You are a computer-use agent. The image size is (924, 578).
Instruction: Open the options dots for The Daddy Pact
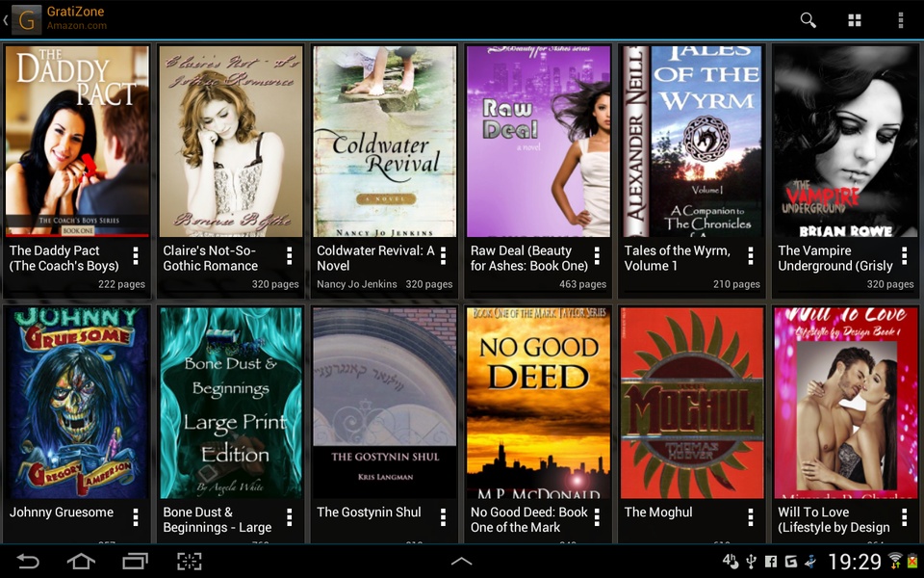(x=136, y=255)
